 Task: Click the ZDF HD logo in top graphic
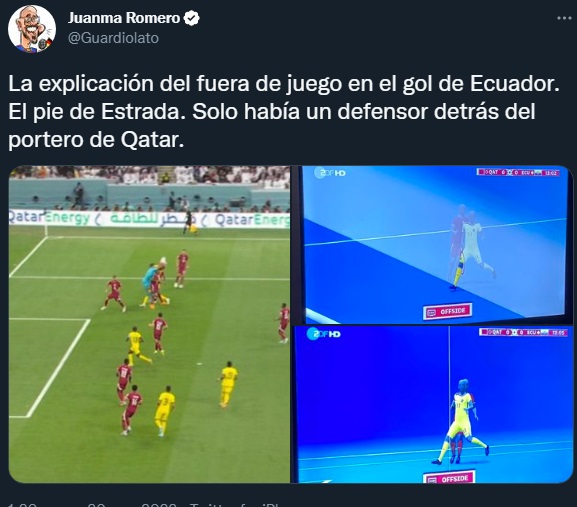click(330, 172)
